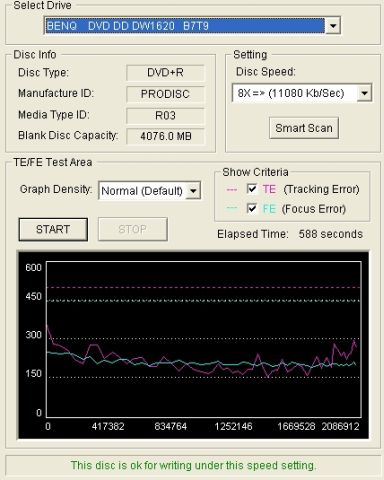The width and height of the screenshot is (384, 480).
Task: Click the cyan FE dashed line swatch
Action: point(232,209)
